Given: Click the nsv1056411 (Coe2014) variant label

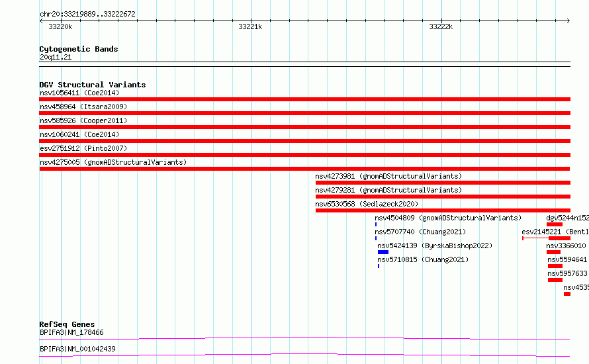Looking at the screenshot, I should [79, 93].
